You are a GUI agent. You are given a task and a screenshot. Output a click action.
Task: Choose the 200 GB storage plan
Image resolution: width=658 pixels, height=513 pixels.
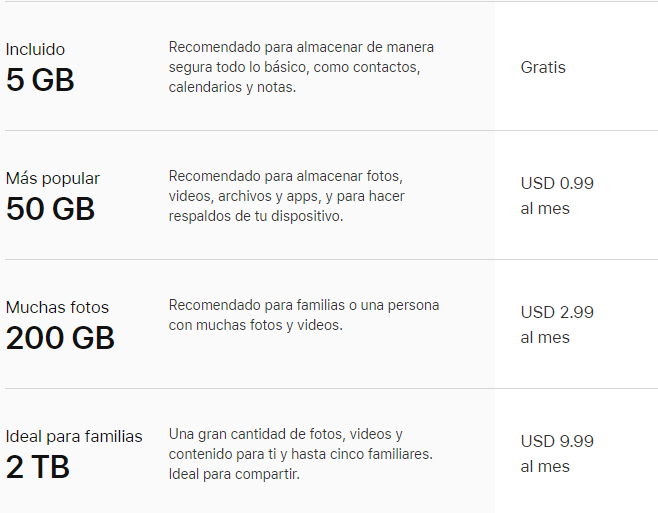[60, 337]
